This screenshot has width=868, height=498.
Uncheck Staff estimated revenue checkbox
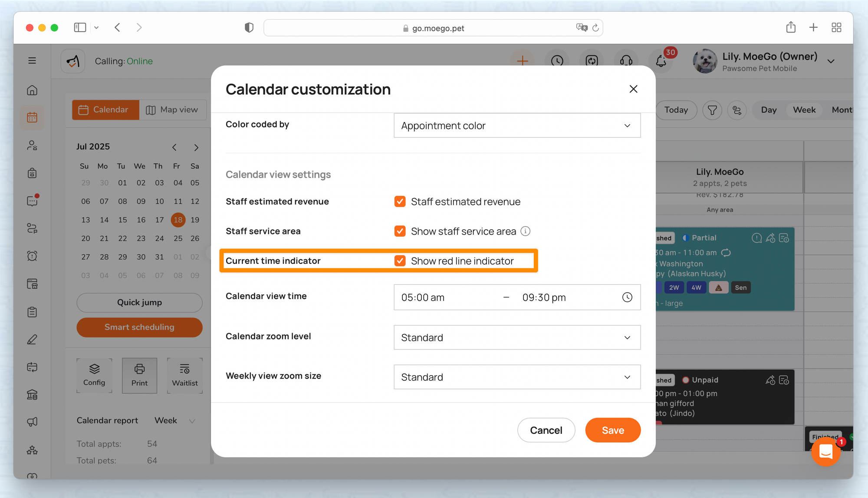[x=400, y=202]
